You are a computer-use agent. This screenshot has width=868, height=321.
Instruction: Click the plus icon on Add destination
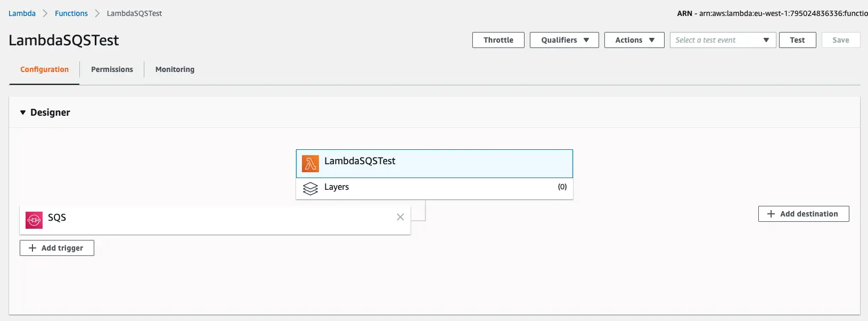tap(771, 214)
